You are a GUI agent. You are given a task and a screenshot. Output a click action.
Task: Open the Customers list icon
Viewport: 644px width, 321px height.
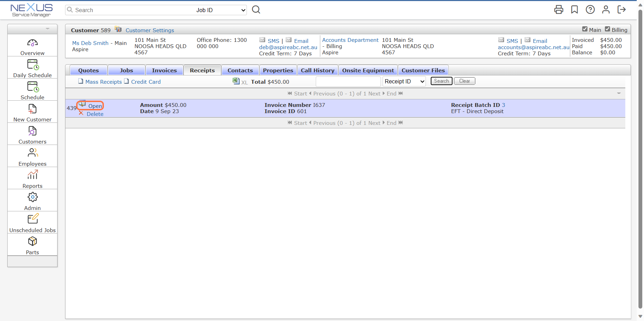pyautogui.click(x=32, y=131)
